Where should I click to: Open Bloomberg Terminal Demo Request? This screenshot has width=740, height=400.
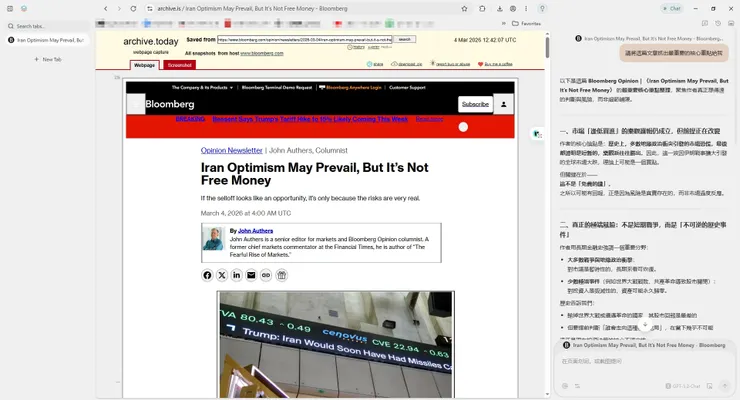(x=277, y=87)
